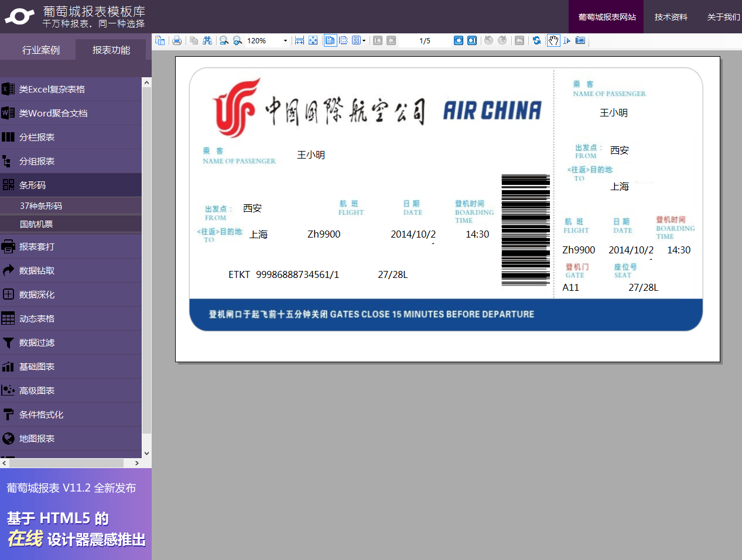Open 类Word聚合文档 in sidebar
The width and height of the screenshot is (742, 560).
coord(71,113)
